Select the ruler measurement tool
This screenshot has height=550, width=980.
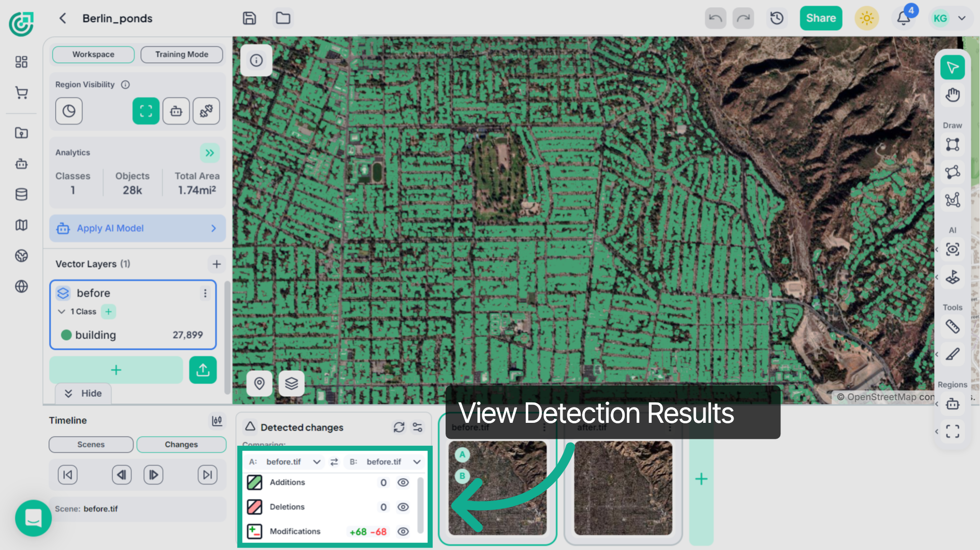click(952, 327)
